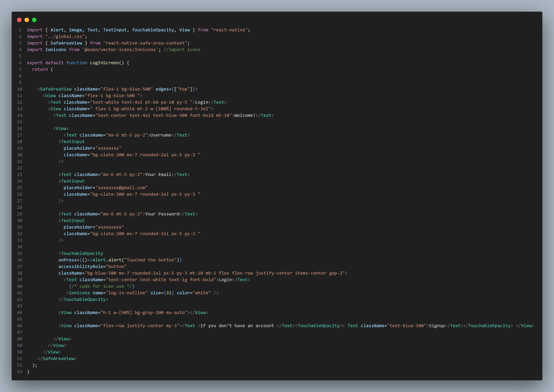Click the accessibilityRole attribute name
554x392 pixels.
click(x=81, y=267)
